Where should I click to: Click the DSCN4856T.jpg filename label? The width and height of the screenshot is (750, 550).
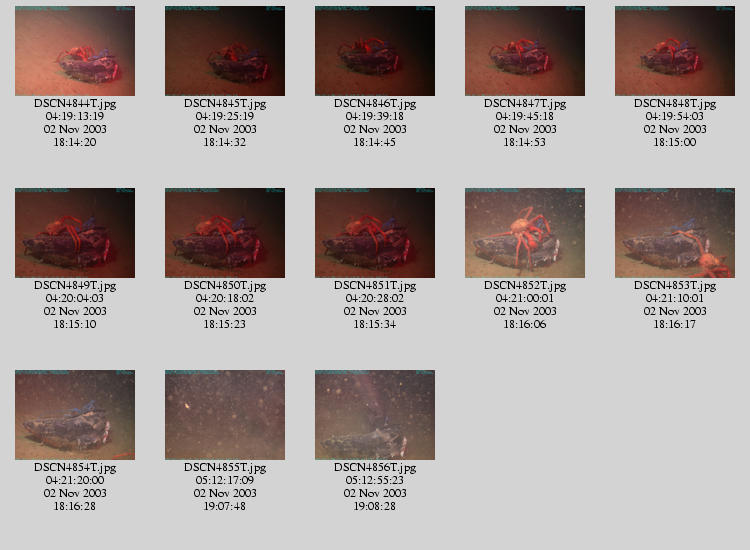coord(375,468)
